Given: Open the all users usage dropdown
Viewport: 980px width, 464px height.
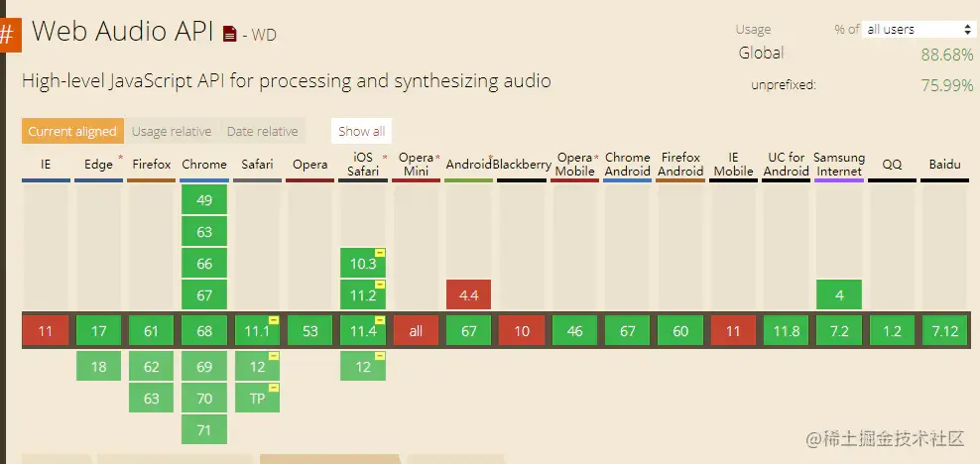Looking at the screenshot, I should [917, 29].
